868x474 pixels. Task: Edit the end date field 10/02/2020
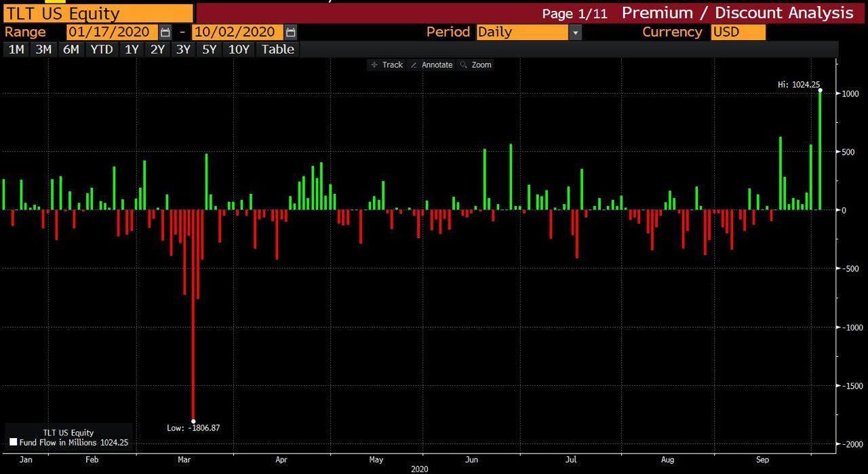pos(237,32)
